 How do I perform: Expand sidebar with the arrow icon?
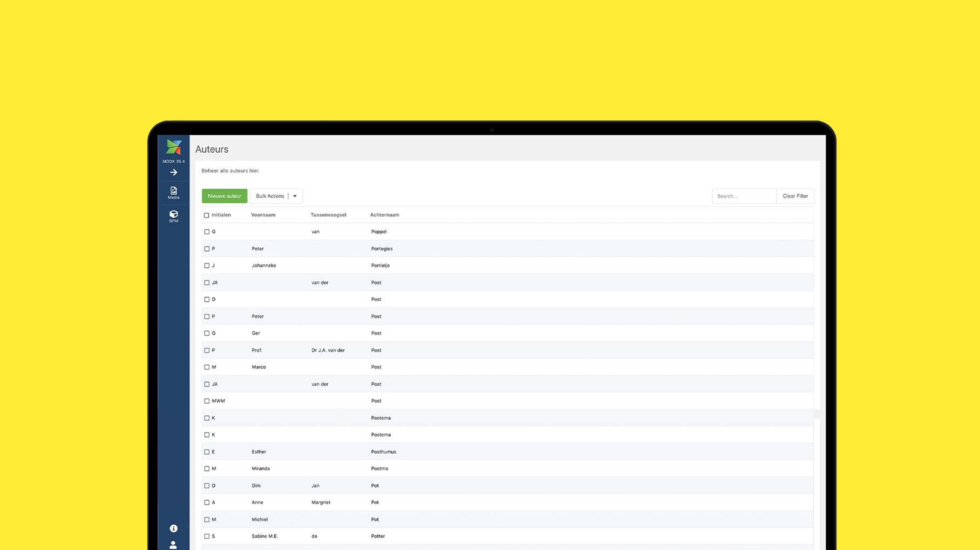tap(174, 173)
